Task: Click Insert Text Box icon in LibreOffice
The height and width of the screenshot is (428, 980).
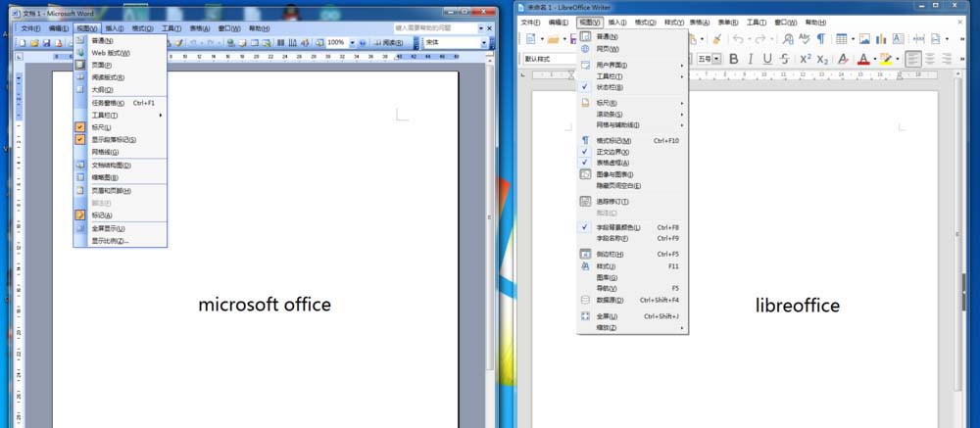Action: pyautogui.click(x=898, y=39)
